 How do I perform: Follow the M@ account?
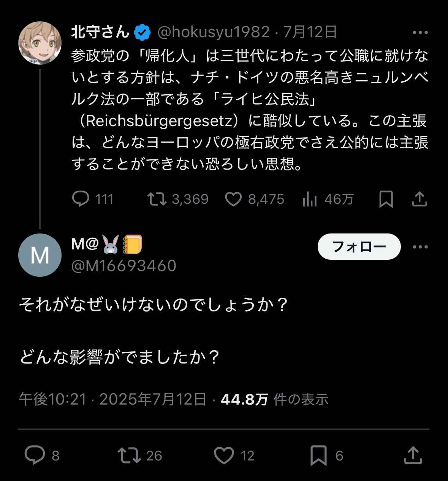[359, 247]
